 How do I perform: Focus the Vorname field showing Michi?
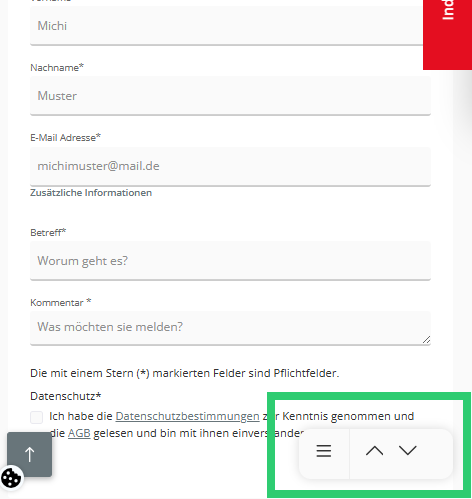(230, 25)
